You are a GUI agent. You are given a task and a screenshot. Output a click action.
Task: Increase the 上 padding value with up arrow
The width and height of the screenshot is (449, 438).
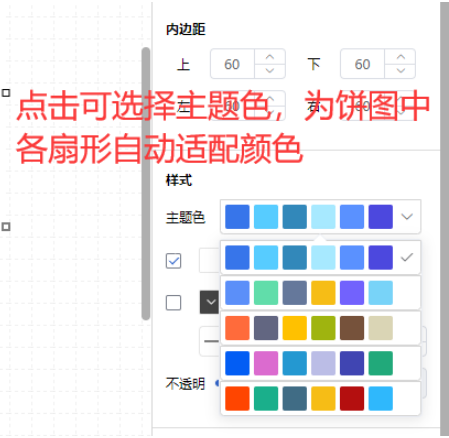(x=270, y=57)
